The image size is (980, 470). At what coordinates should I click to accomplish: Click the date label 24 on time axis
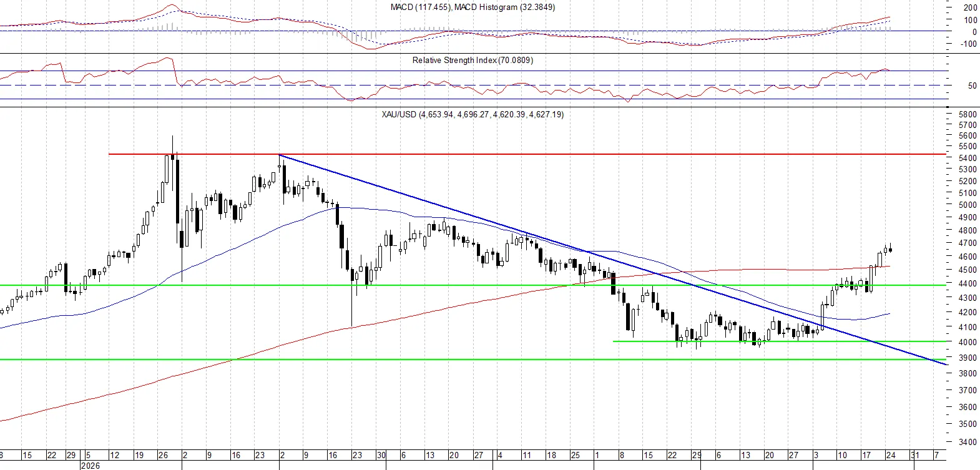(x=891, y=456)
